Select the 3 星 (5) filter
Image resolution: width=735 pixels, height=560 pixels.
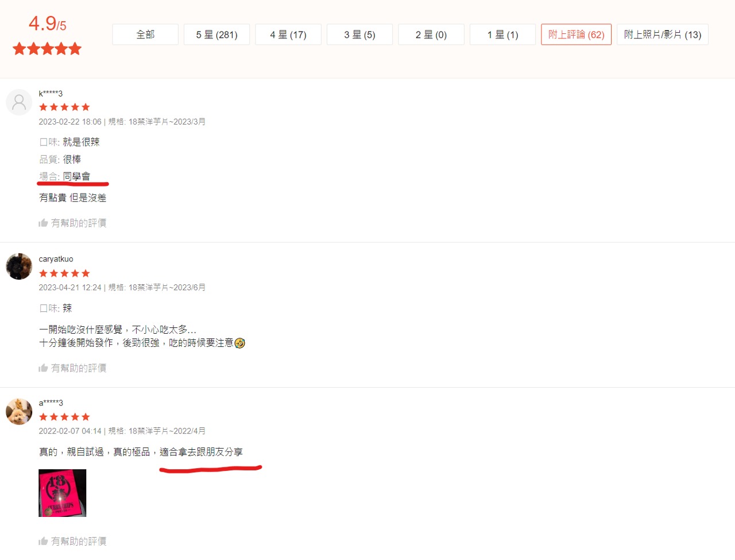click(359, 34)
